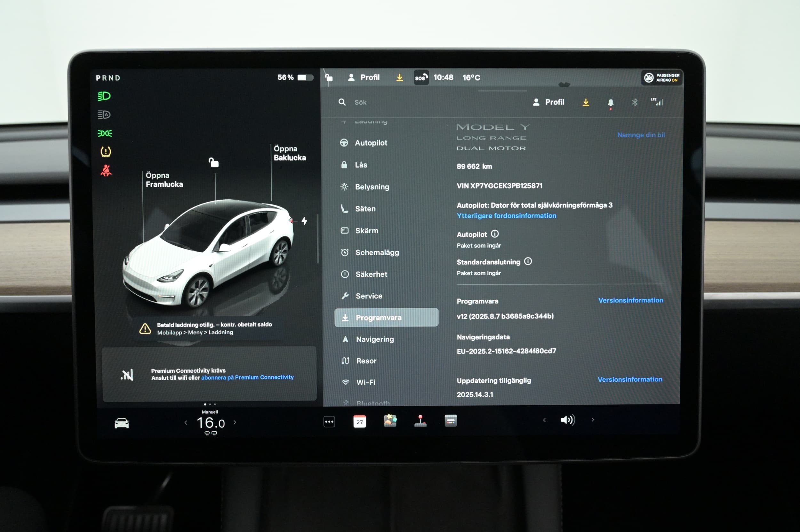This screenshot has width=800, height=532.
Task: Tap the headlights indicator icon
Action: point(104,96)
